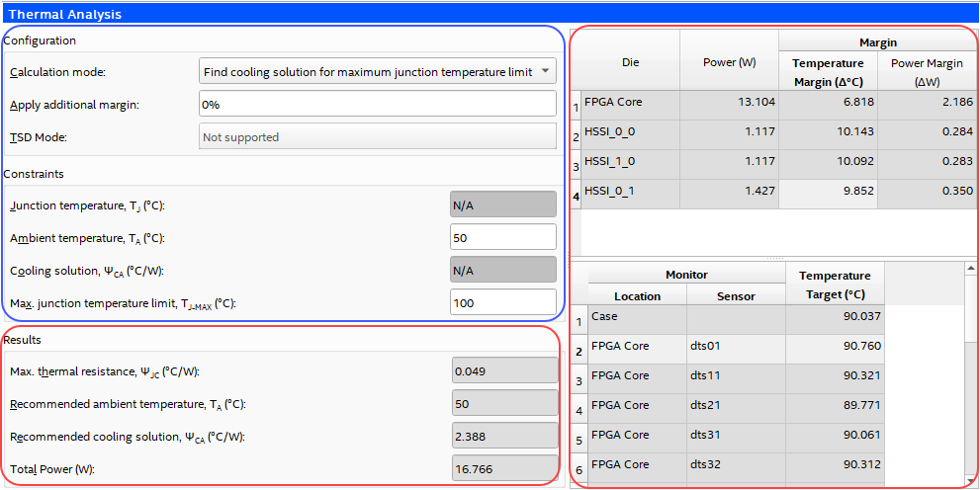The width and height of the screenshot is (980, 490).
Task: Click the Temperature Target column header
Action: tap(835, 285)
